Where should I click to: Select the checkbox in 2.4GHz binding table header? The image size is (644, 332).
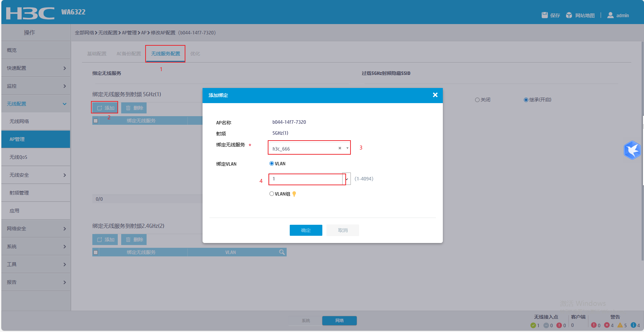95,252
